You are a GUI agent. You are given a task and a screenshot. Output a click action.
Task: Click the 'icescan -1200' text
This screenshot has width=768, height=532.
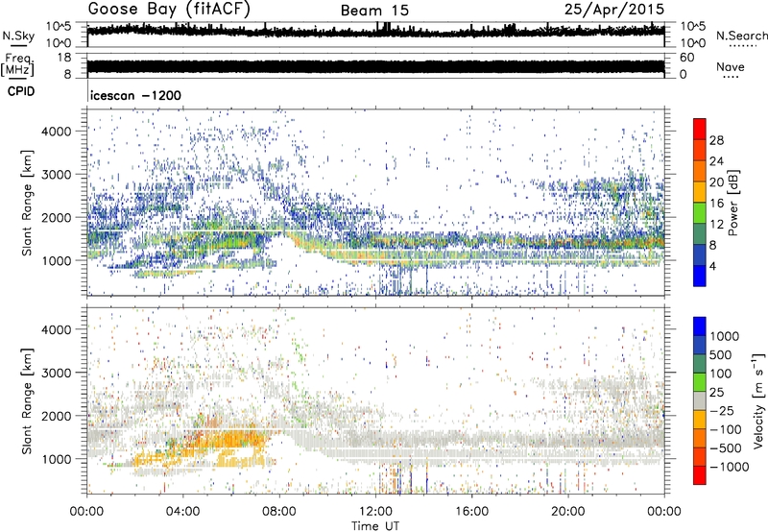[x=135, y=95]
